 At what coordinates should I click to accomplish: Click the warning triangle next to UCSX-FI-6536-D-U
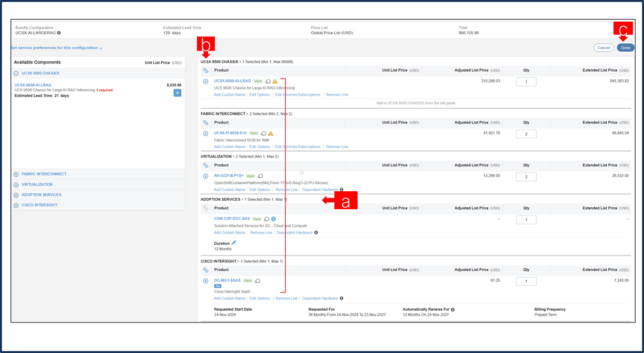271,134
